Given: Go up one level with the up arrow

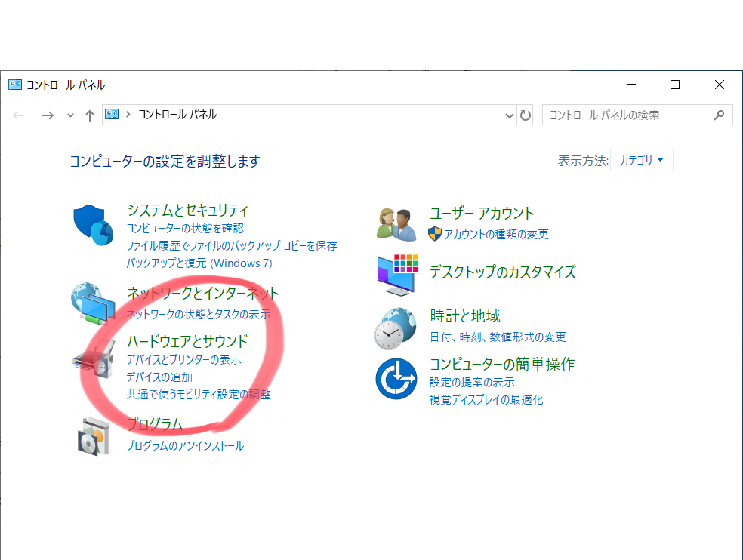Looking at the screenshot, I should pyautogui.click(x=90, y=115).
